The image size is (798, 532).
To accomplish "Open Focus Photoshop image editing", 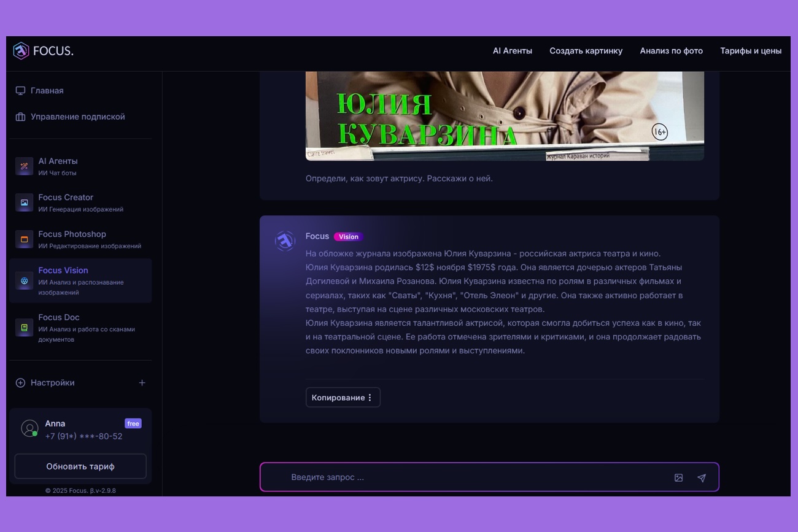I will pyautogui.click(x=72, y=234).
